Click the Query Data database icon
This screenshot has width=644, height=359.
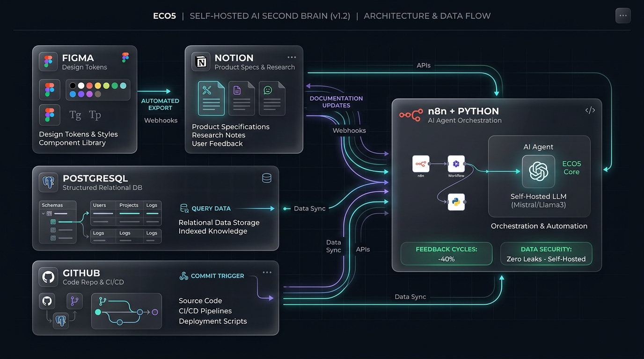coord(184,208)
